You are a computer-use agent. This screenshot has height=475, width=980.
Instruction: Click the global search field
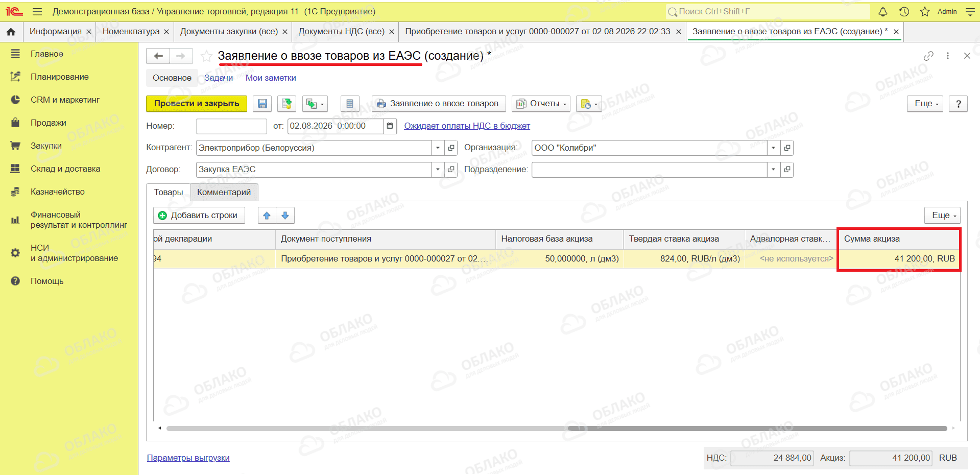coord(768,11)
